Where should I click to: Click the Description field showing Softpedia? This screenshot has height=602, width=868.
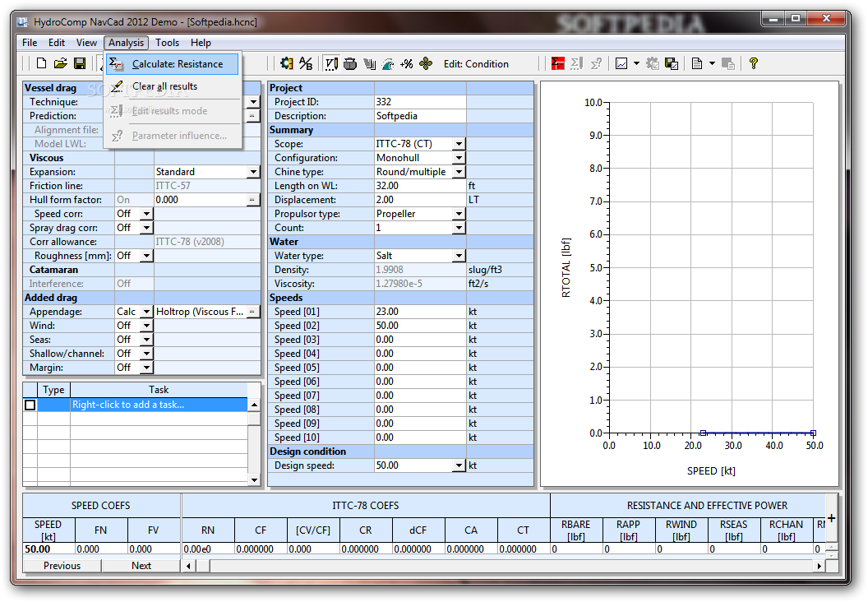click(x=420, y=116)
